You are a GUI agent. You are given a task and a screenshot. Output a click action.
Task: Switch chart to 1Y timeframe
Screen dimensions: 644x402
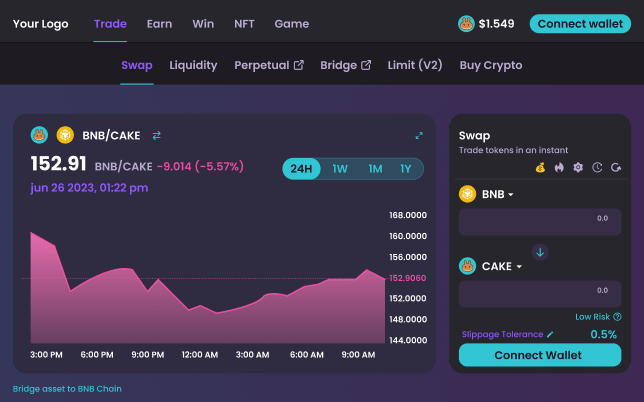[x=405, y=169]
